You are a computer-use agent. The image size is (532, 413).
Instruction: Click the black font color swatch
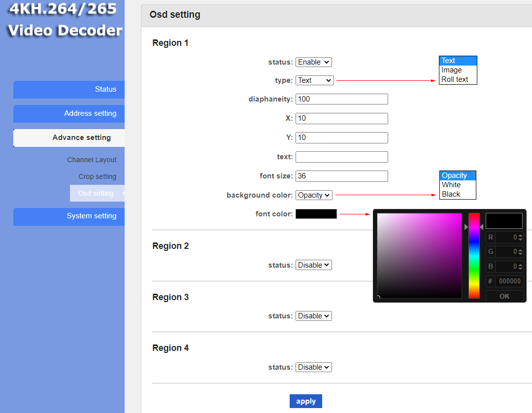[x=316, y=214]
